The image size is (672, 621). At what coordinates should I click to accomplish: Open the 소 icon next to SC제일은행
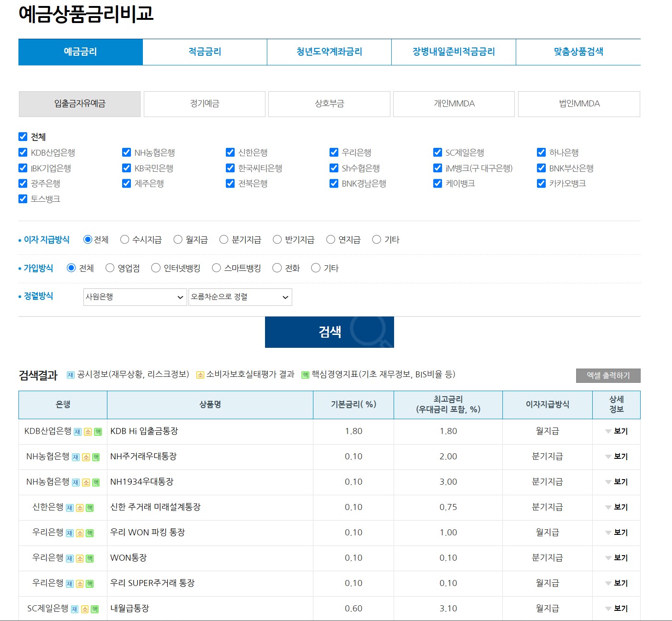coord(85,609)
